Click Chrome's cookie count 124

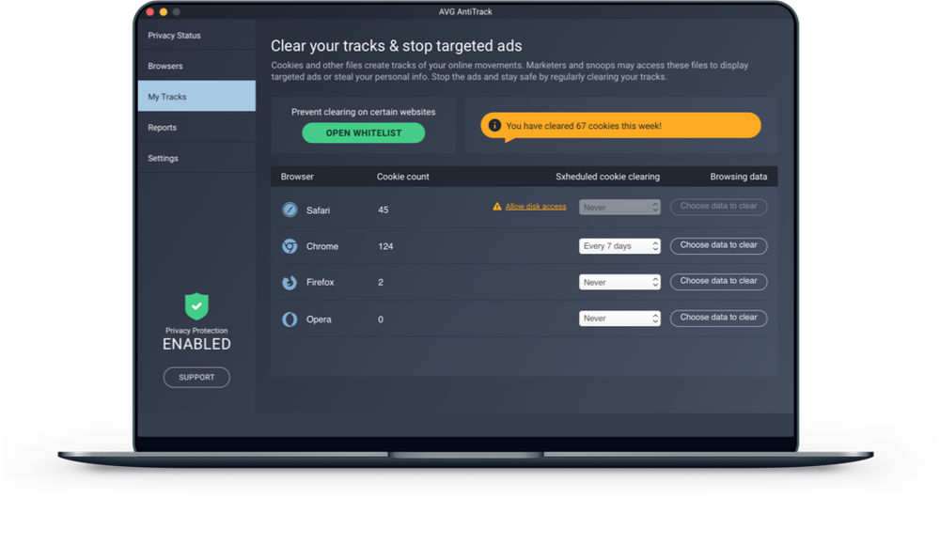385,246
